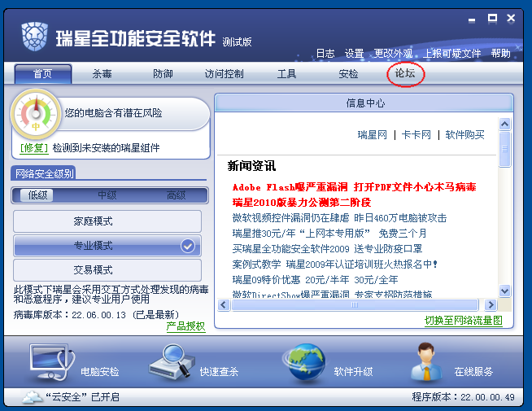Open 在线服务 support person icon

point(426,361)
